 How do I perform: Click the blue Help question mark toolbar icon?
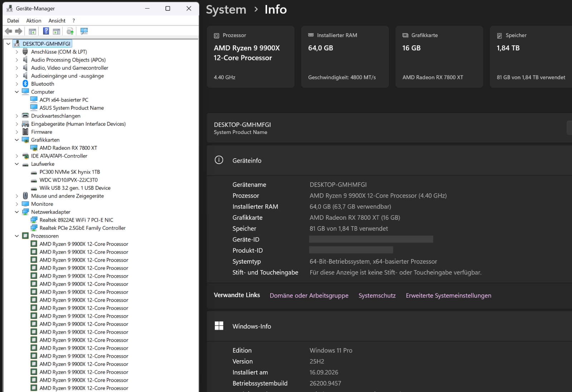(x=46, y=31)
